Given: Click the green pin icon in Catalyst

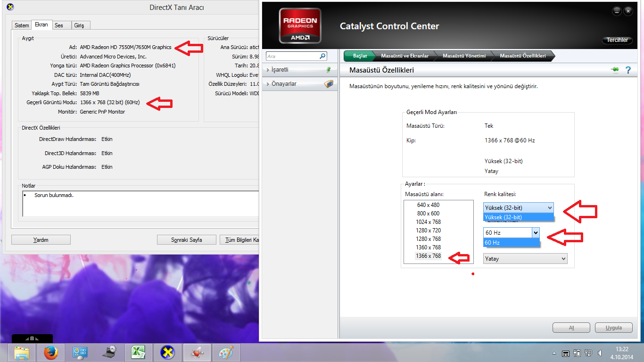Looking at the screenshot, I should 615,70.
